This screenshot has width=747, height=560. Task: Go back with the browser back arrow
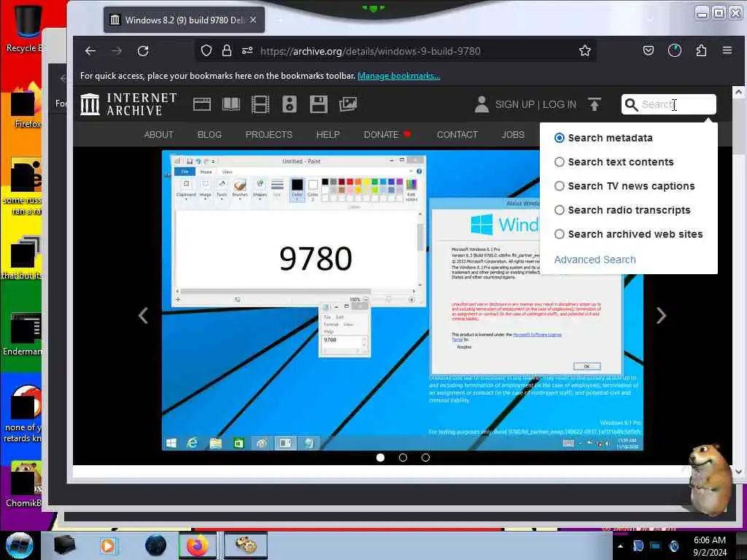tap(90, 51)
